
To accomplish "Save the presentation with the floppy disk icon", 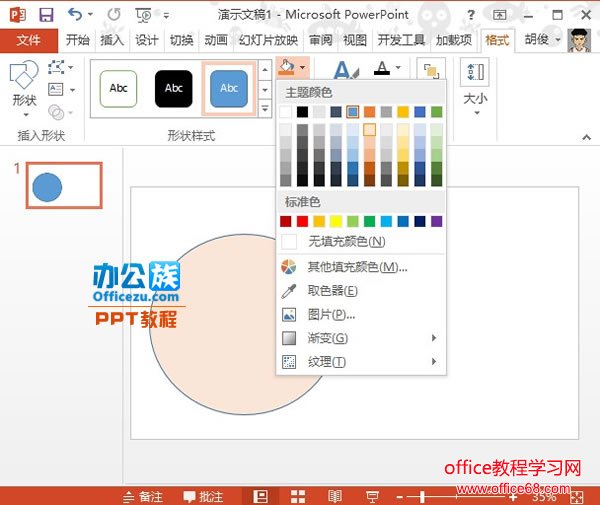I will 46,15.
